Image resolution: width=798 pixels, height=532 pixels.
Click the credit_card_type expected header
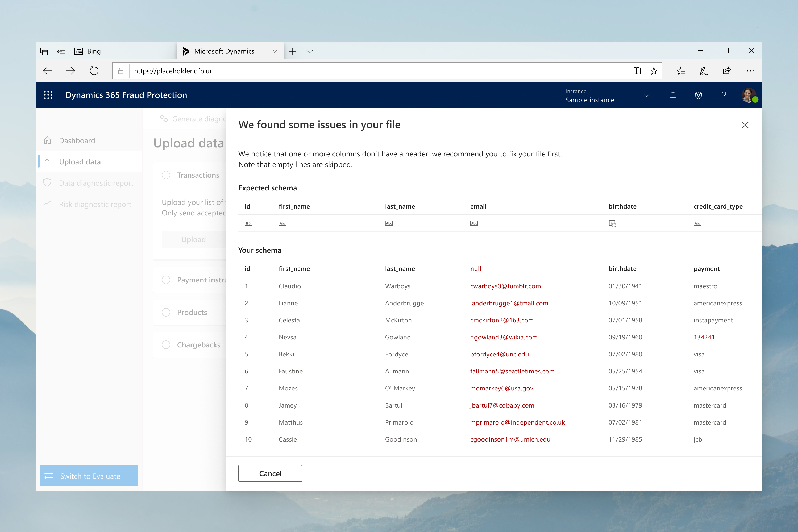(718, 206)
